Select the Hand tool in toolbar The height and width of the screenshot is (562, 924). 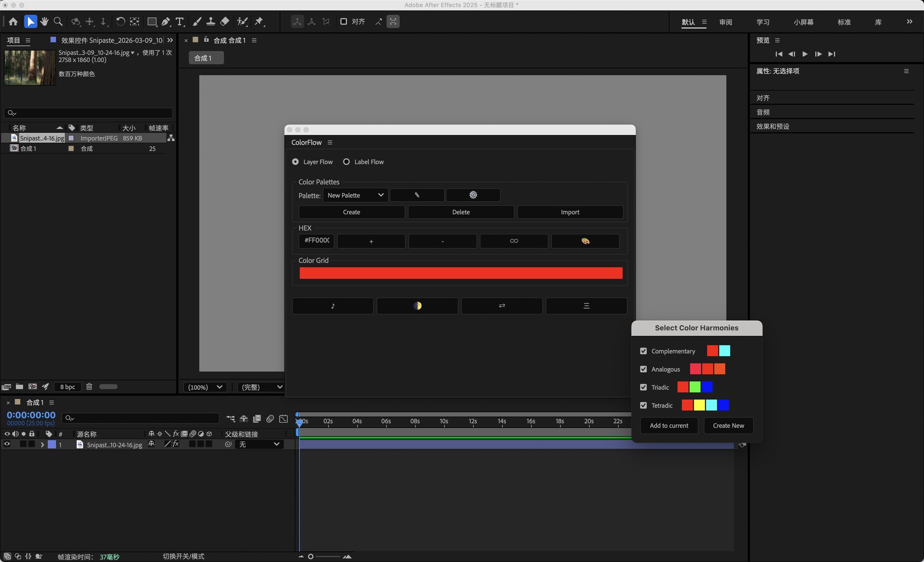[44, 22]
